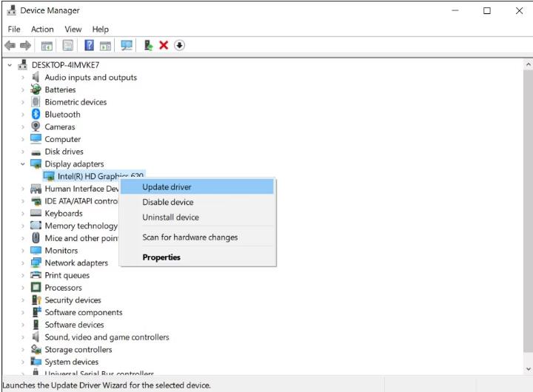Click the Forward arrow toolbar icon
This screenshot has width=533, height=392.
click(25, 45)
